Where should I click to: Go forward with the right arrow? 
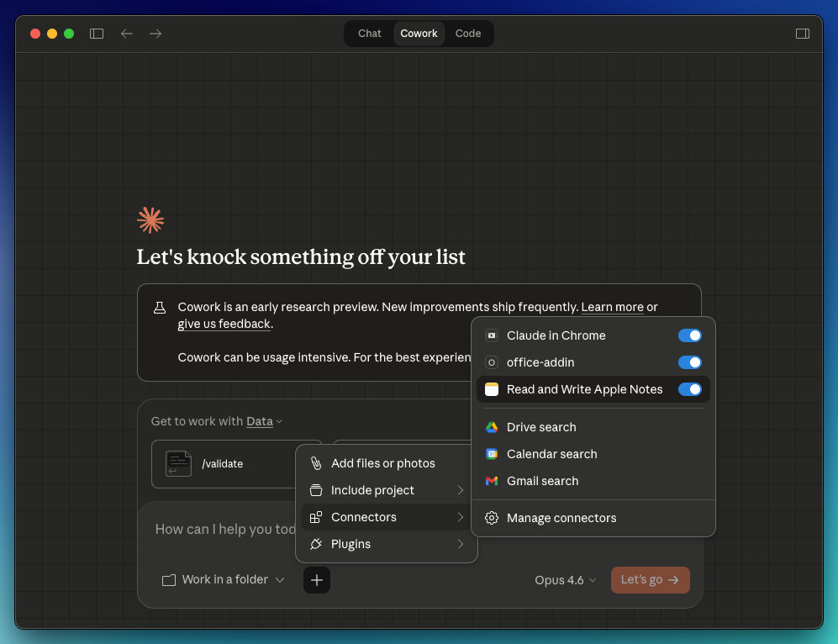(x=155, y=34)
